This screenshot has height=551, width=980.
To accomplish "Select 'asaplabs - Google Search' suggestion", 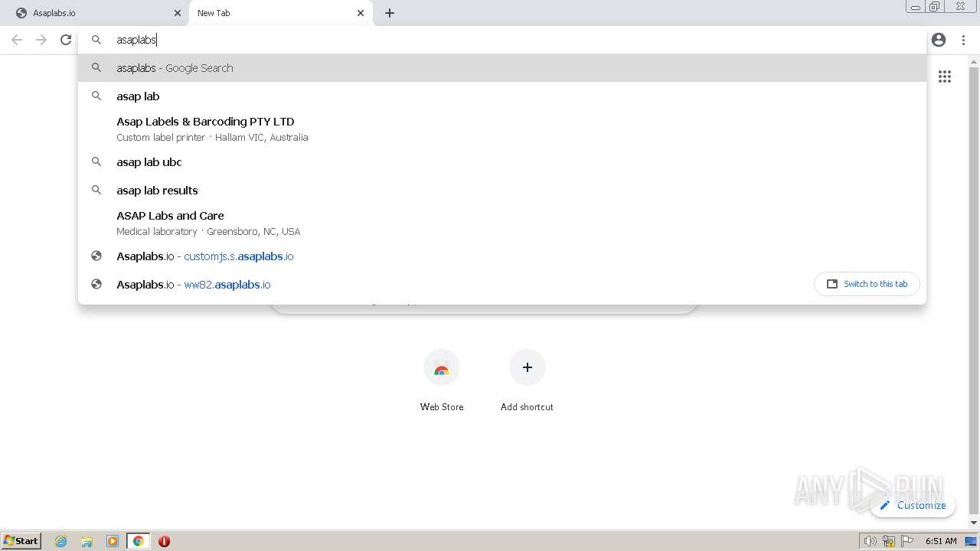I will [502, 68].
